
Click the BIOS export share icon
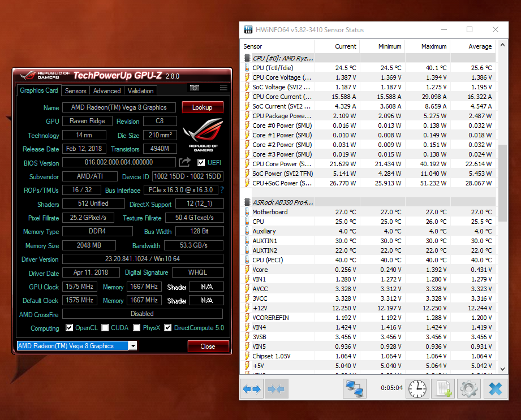pos(184,162)
